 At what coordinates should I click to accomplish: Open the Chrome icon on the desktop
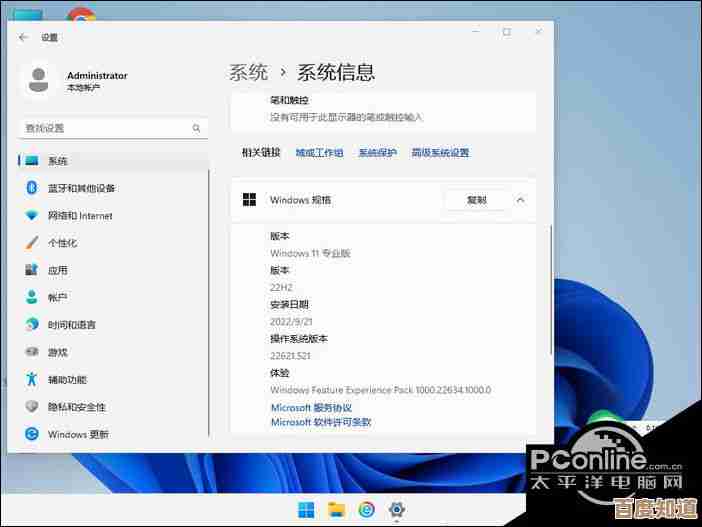click(x=81, y=14)
